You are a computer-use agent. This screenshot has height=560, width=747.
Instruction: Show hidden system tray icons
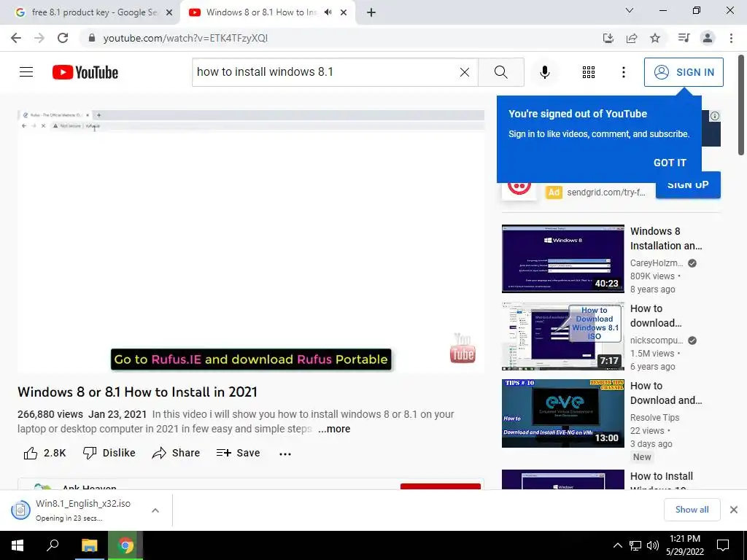[x=617, y=545]
